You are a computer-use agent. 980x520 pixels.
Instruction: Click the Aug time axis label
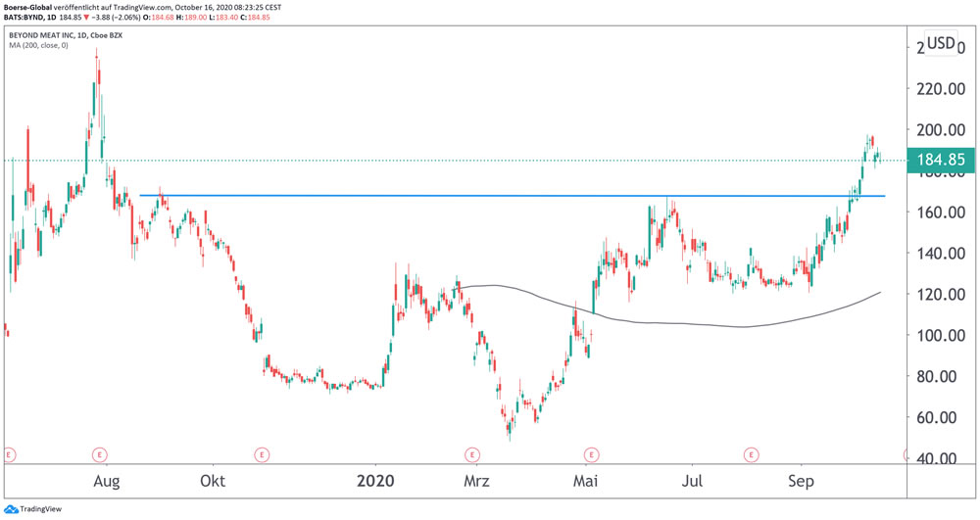[x=106, y=481]
